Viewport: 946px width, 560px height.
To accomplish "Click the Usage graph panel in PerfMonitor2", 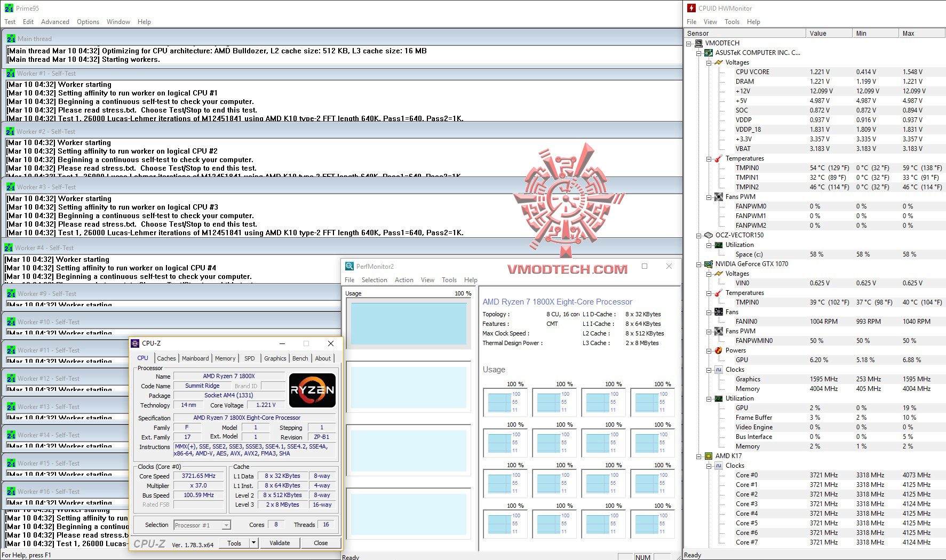I will coord(408,324).
